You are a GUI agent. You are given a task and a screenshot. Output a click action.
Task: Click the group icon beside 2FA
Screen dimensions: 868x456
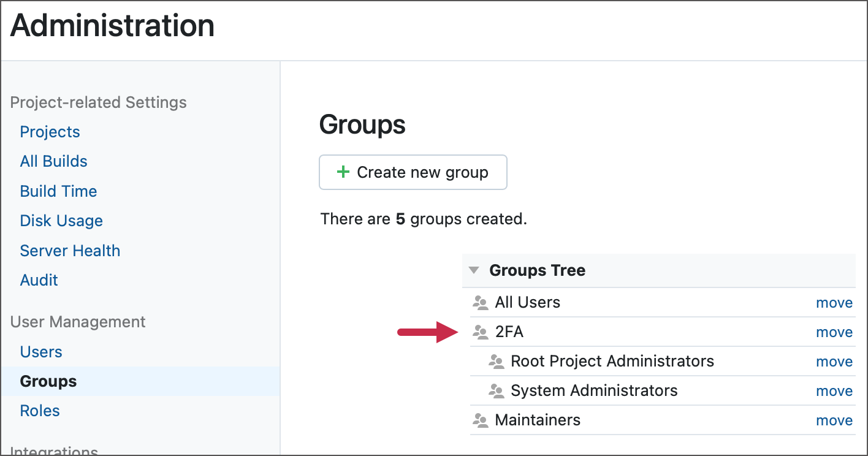click(x=480, y=332)
